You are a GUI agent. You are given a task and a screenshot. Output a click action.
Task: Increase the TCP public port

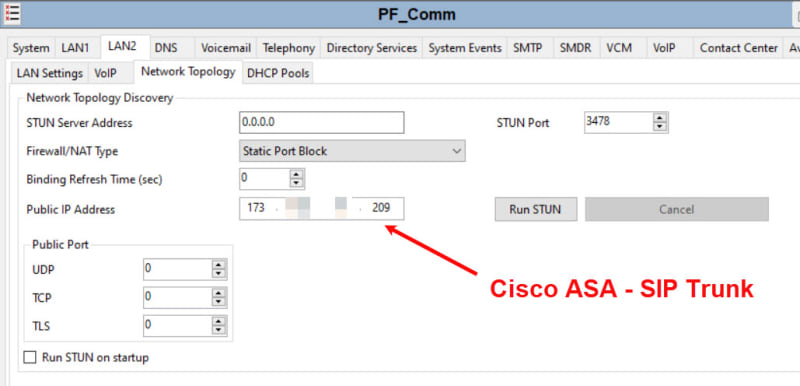coord(219,293)
